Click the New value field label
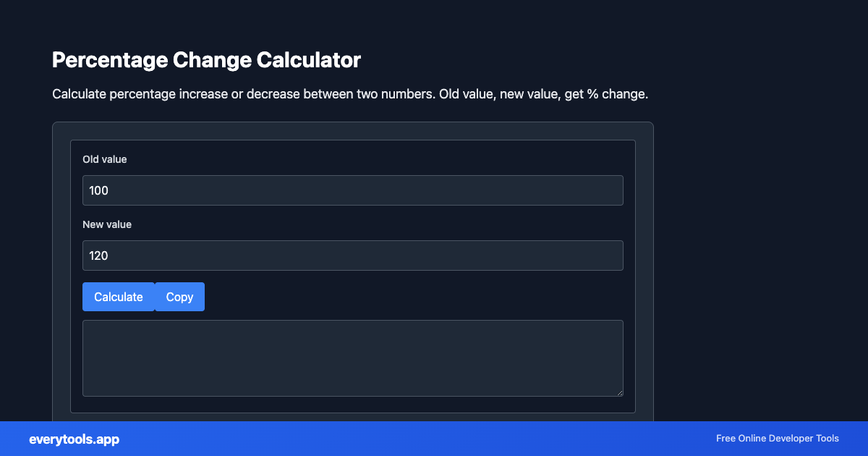 (x=107, y=224)
